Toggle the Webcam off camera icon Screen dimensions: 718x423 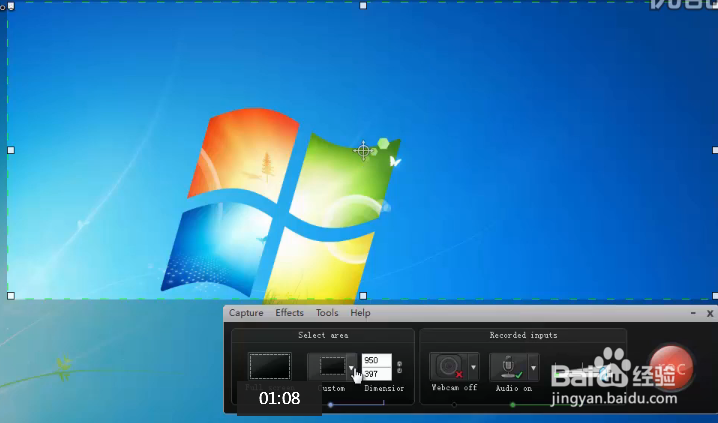pyautogui.click(x=449, y=366)
